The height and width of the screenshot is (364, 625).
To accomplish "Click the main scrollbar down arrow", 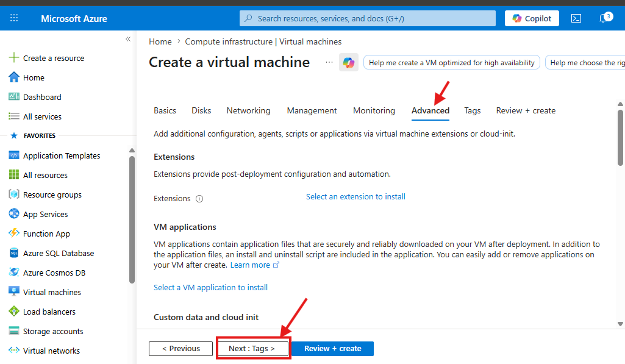I will [620, 324].
